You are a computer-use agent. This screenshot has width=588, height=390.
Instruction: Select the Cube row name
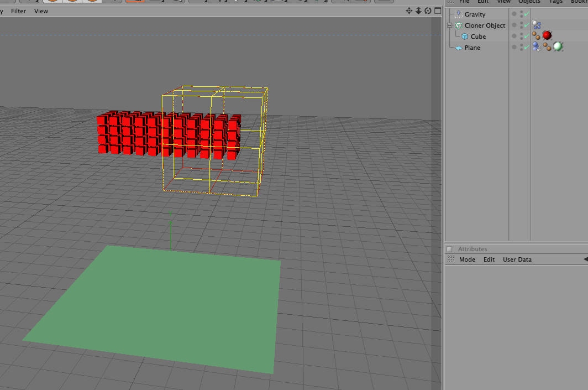pyautogui.click(x=478, y=37)
